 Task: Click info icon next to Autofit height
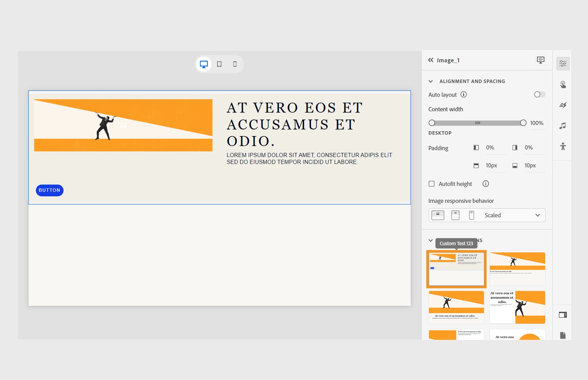(x=485, y=184)
